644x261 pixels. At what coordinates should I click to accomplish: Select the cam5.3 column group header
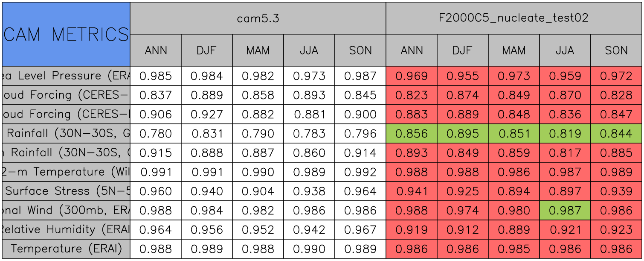(258, 18)
